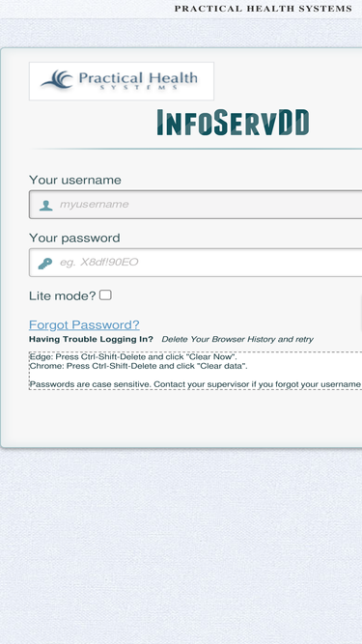Click the Edge Ctrl-Shift-Delete instruction line
This screenshot has width=362, height=644.
tap(133, 357)
